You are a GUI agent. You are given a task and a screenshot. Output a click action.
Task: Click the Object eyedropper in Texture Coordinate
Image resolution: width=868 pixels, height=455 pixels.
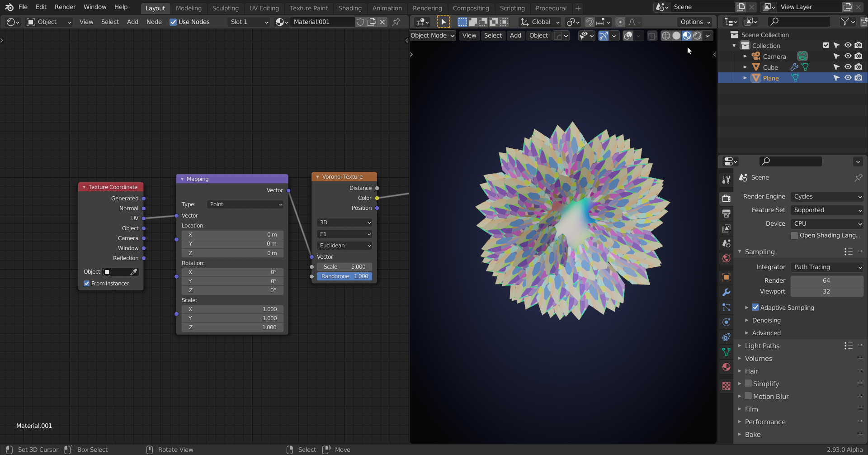click(134, 272)
